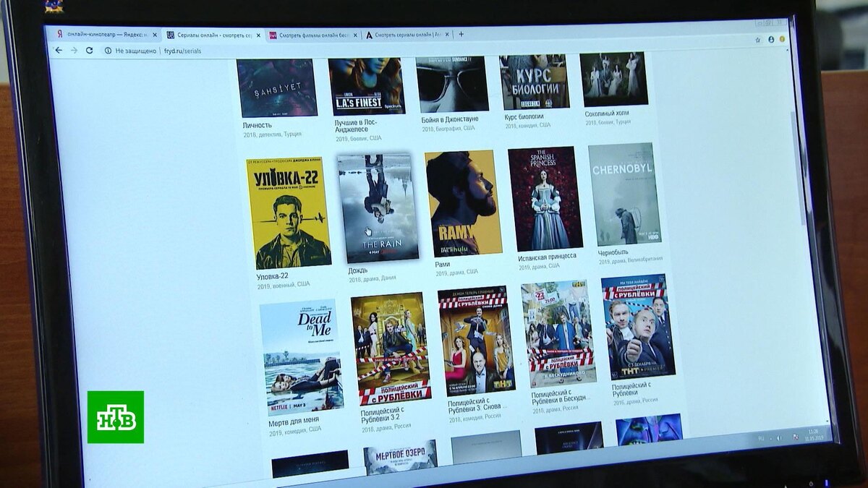Image resolution: width=868 pixels, height=488 pixels.
Task: Open the 'Мертвое озеро' poster
Action: pos(401,457)
